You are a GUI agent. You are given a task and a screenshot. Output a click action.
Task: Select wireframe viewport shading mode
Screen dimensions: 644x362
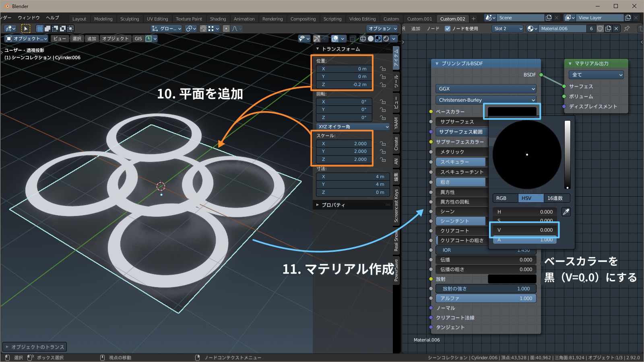click(362, 39)
